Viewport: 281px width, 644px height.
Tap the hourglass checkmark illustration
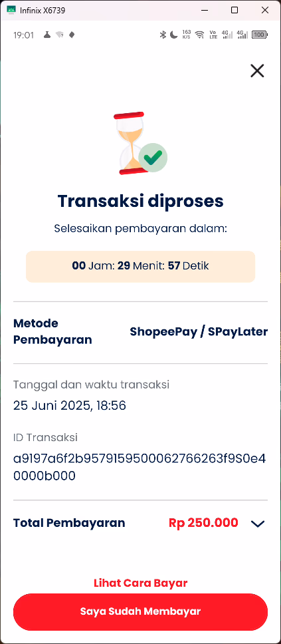[x=140, y=143]
